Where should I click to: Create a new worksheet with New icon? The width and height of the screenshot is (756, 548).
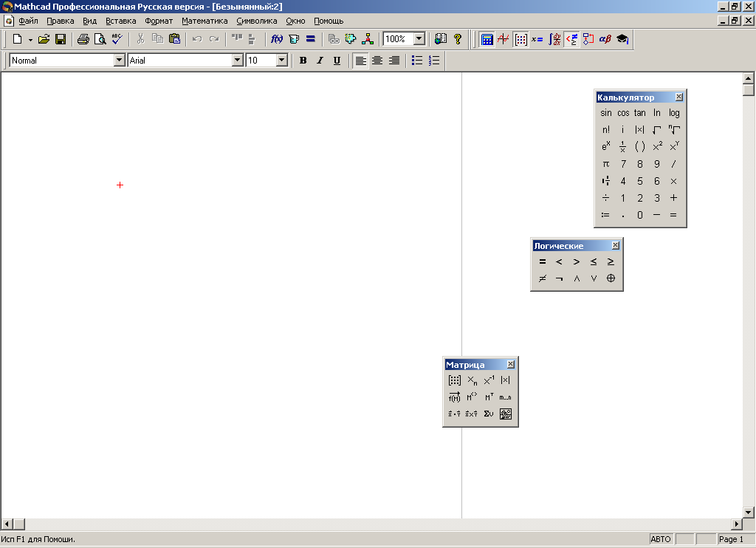(x=18, y=39)
